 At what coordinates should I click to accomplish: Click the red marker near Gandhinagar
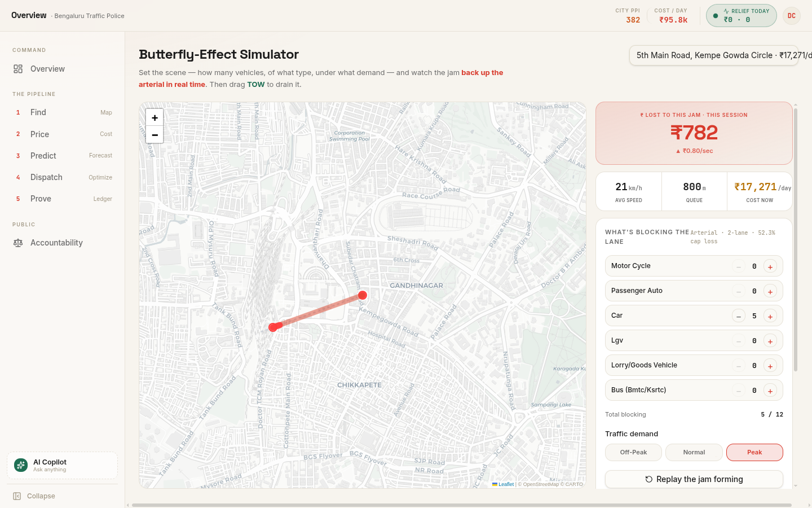[363, 295]
